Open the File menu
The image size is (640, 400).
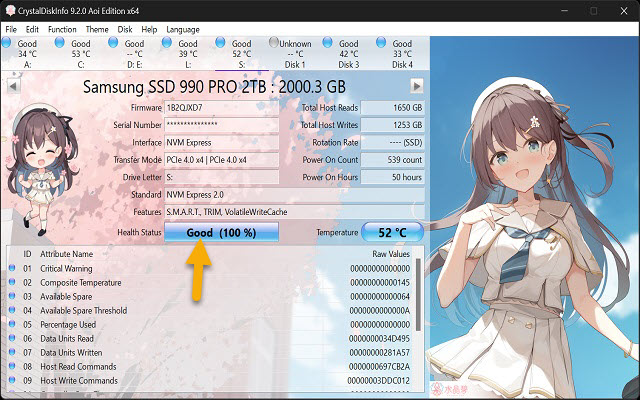[x=11, y=29]
